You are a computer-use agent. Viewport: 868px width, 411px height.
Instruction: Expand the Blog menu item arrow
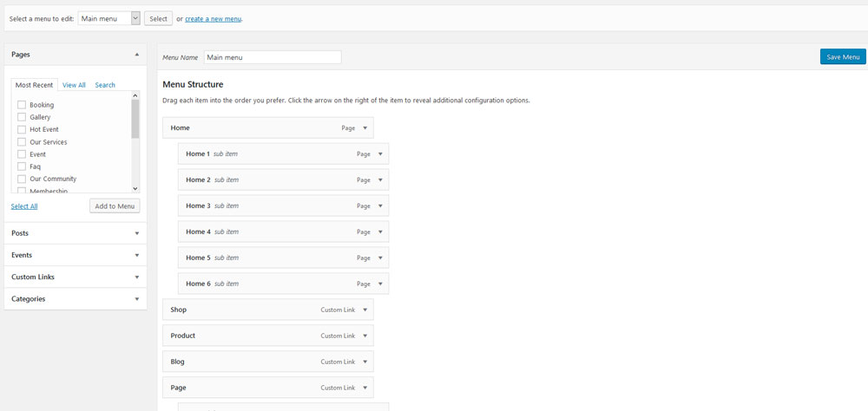point(365,362)
